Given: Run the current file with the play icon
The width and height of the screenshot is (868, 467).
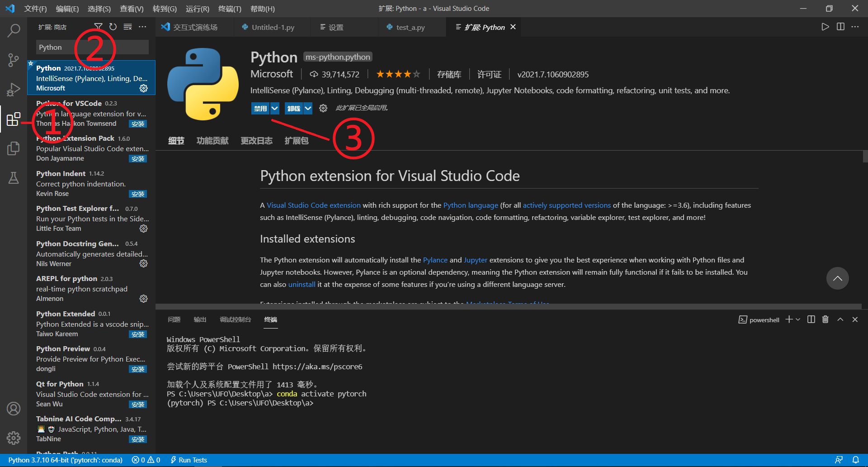Looking at the screenshot, I should pos(825,26).
